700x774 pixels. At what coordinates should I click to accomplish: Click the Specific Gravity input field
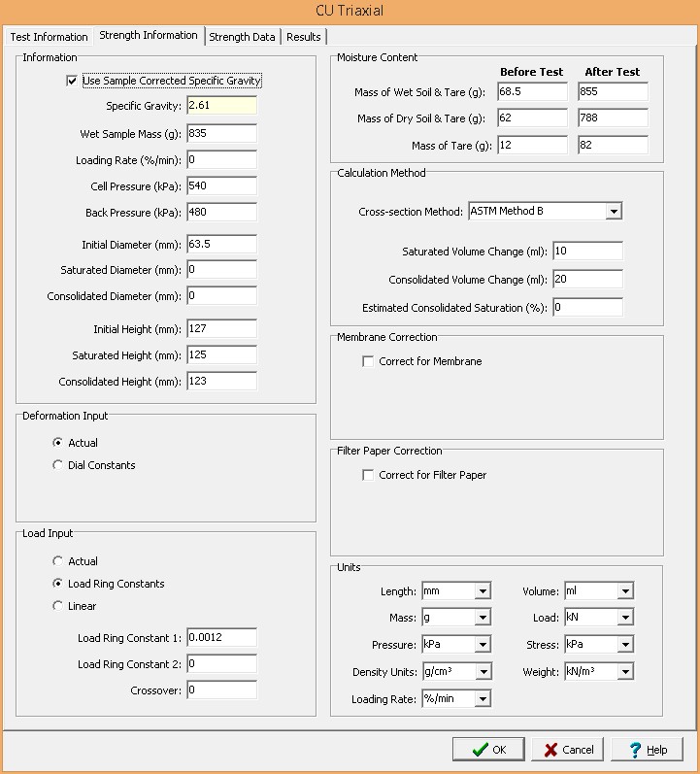point(221,105)
